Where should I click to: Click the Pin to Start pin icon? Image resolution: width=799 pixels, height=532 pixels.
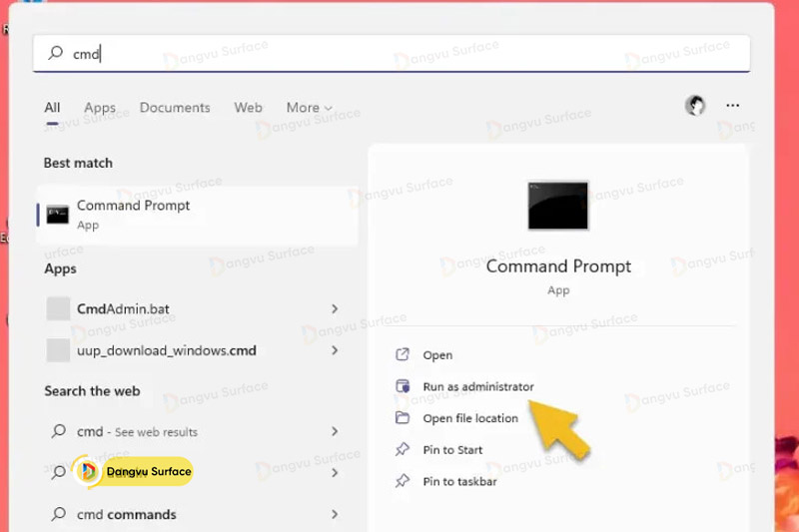pyautogui.click(x=402, y=449)
